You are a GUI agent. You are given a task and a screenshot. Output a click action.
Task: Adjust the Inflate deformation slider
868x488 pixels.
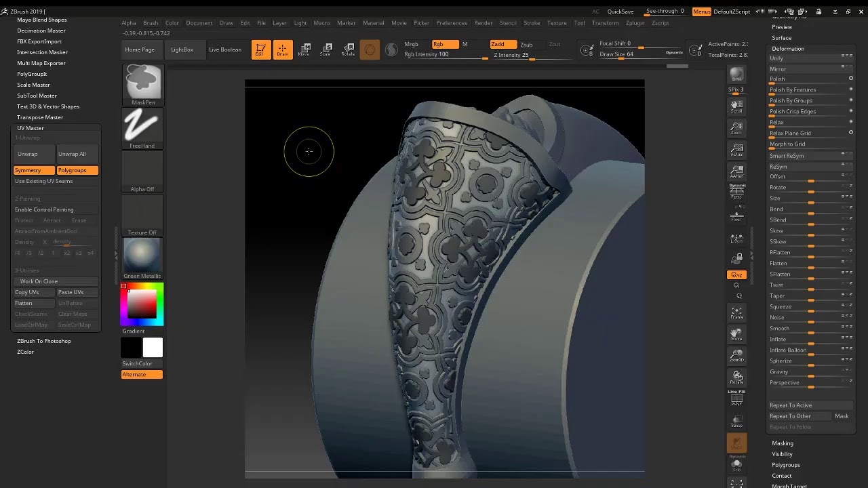(810, 339)
